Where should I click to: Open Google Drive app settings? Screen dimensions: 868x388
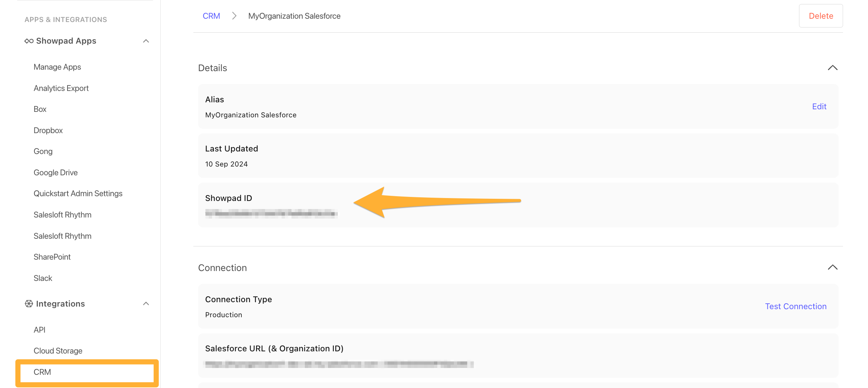(56, 173)
